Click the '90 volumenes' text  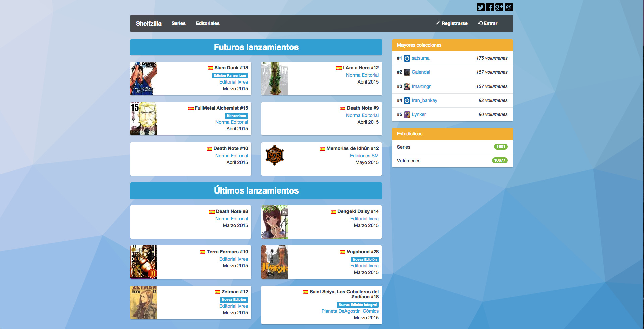(x=493, y=114)
